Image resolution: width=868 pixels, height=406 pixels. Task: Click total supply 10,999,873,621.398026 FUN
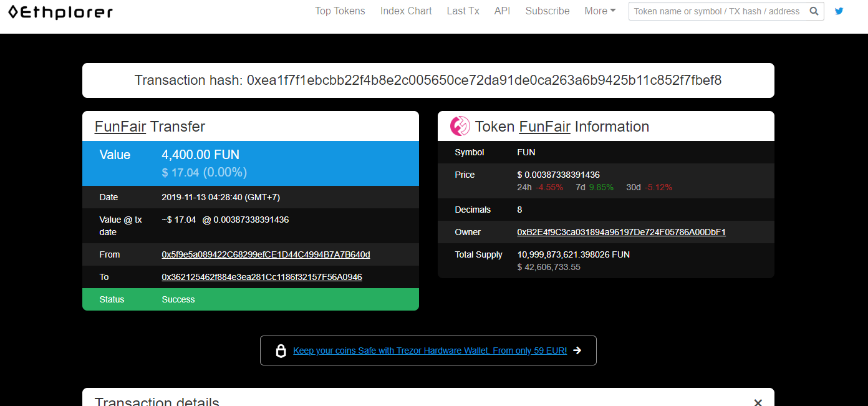(x=573, y=254)
